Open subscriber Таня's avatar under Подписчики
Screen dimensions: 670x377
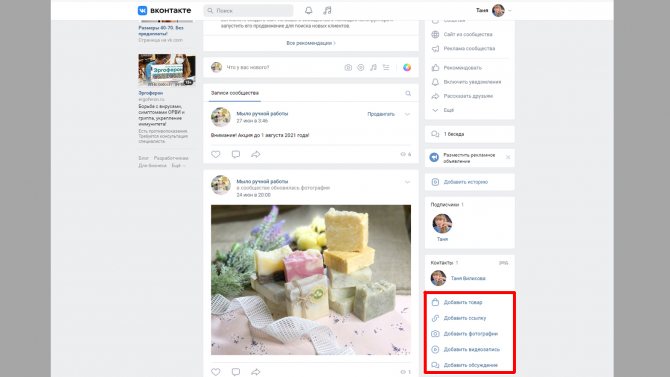442,224
